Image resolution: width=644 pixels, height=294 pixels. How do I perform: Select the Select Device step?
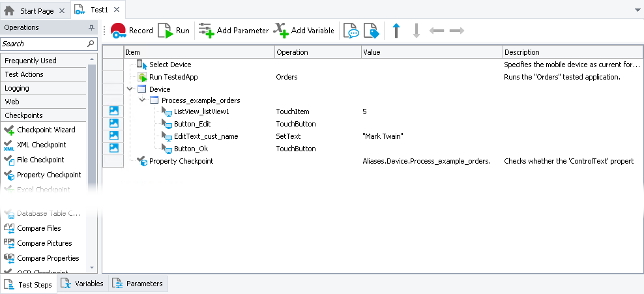point(170,65)
